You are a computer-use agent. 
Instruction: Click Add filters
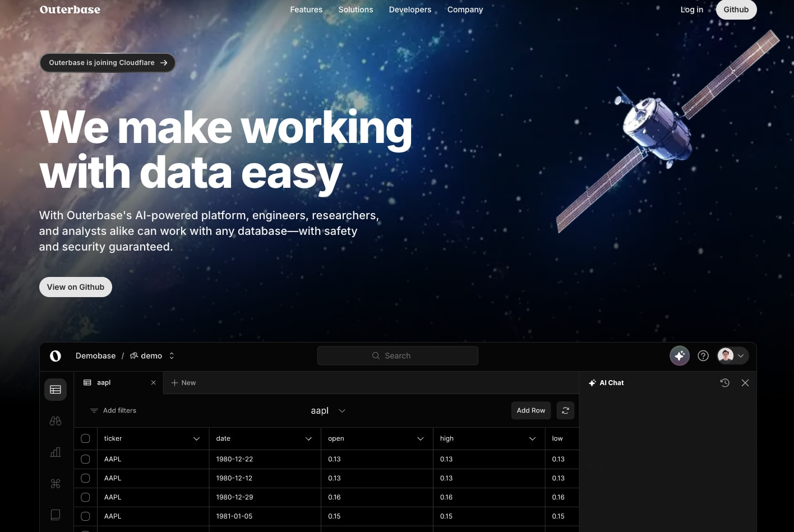(113, 411)
